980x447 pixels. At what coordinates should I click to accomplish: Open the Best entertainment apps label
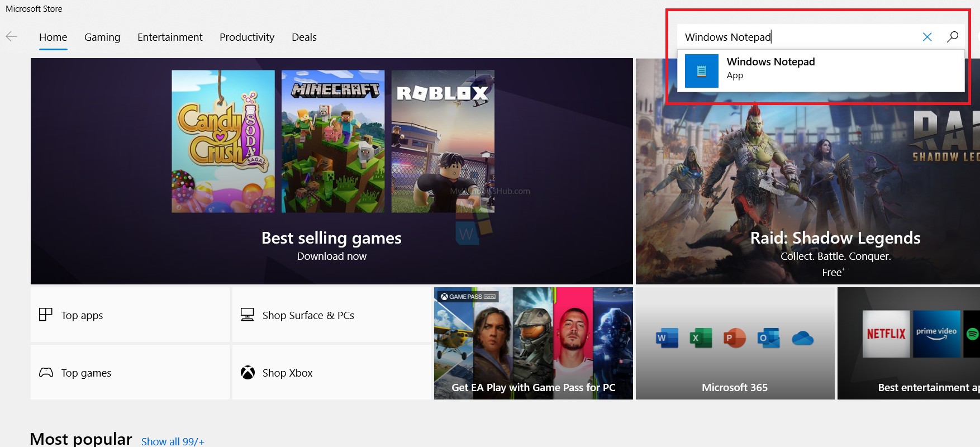point(929,387)
